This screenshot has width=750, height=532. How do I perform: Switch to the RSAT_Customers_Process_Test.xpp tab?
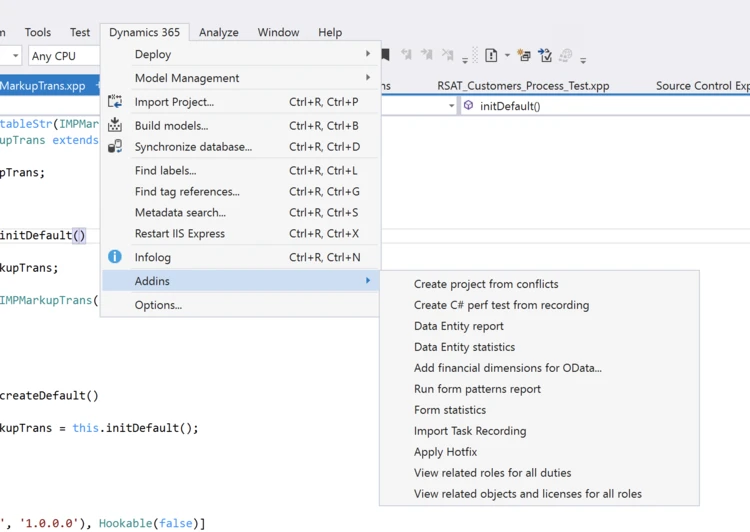(523, 86)
